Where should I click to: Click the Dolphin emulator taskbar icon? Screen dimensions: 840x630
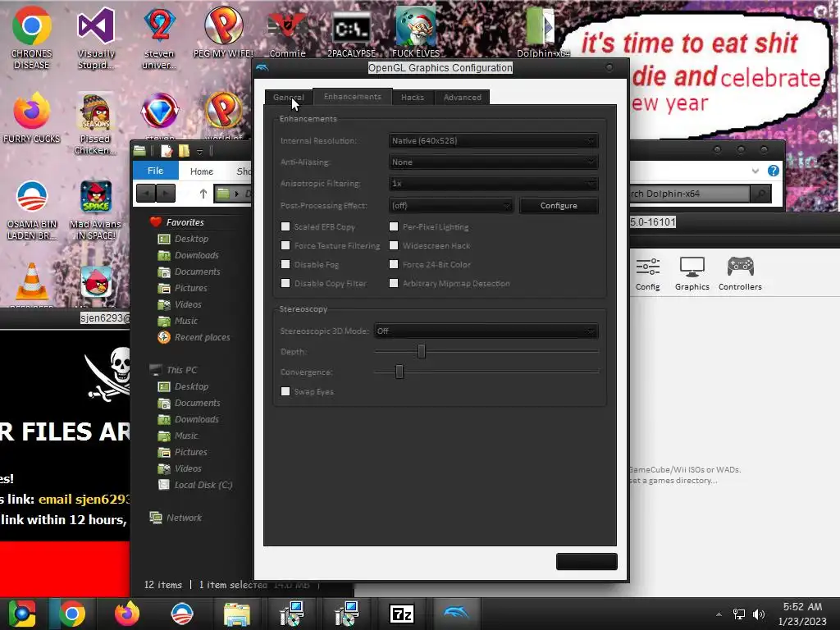pos(456,612)
